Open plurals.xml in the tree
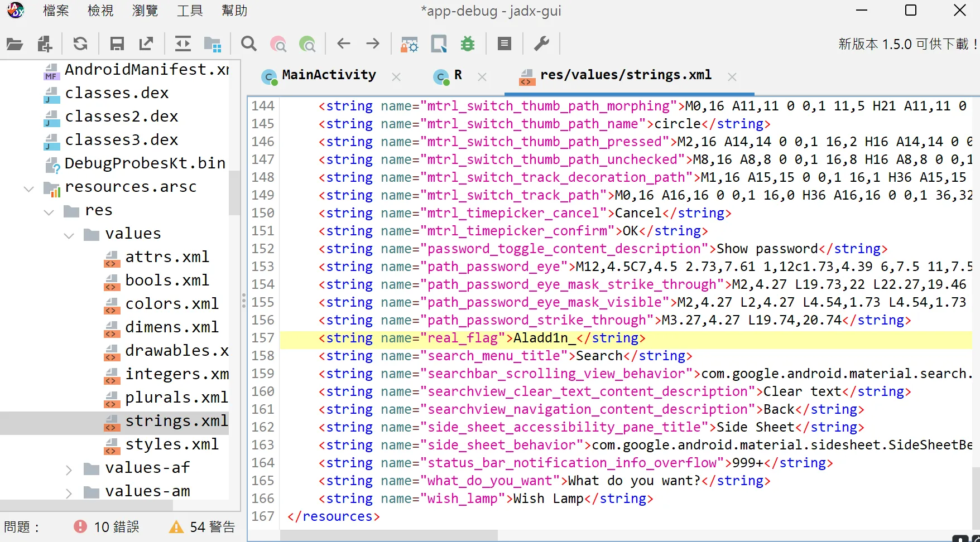The image size is (980, 542). pyautogui.click(x=166, y=398)
